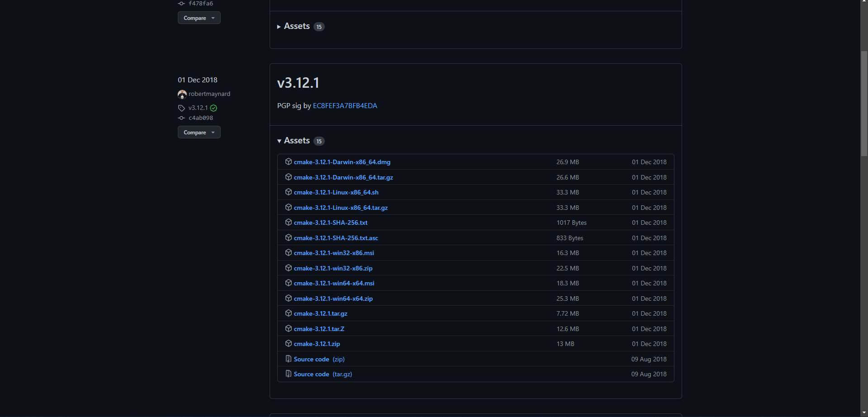Click package icon beside cmake-3.12.1.zip
This screenshot has height=417, width=868.
[x=288, y=343]
